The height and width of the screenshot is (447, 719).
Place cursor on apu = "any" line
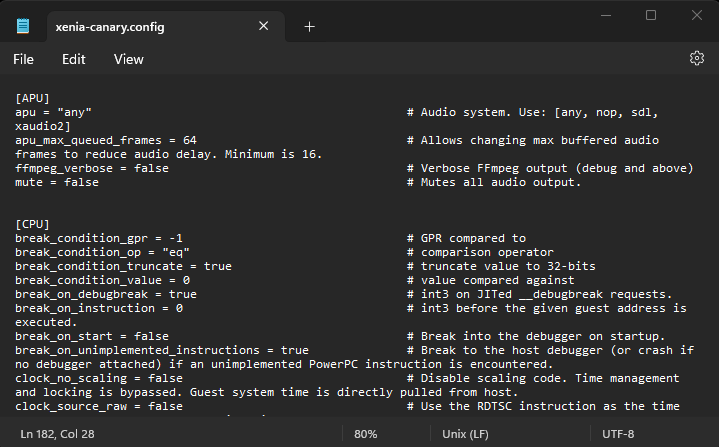[53, 112]
